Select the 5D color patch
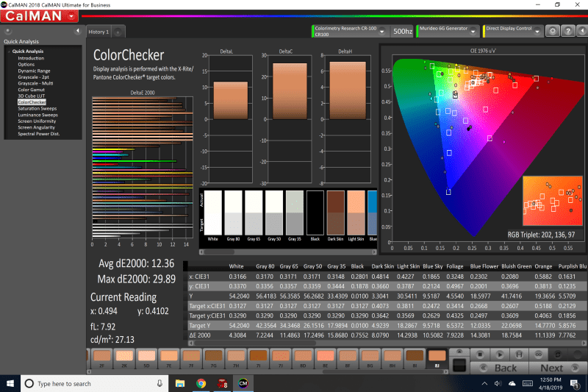The width and height of the screenshot is (588, 392). [146, 359]
